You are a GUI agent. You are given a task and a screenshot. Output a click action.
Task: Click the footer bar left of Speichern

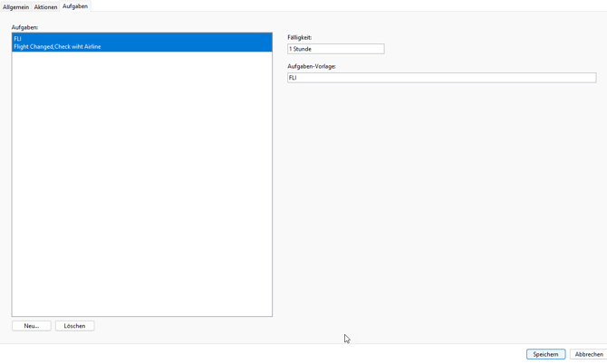pos(272,354)
